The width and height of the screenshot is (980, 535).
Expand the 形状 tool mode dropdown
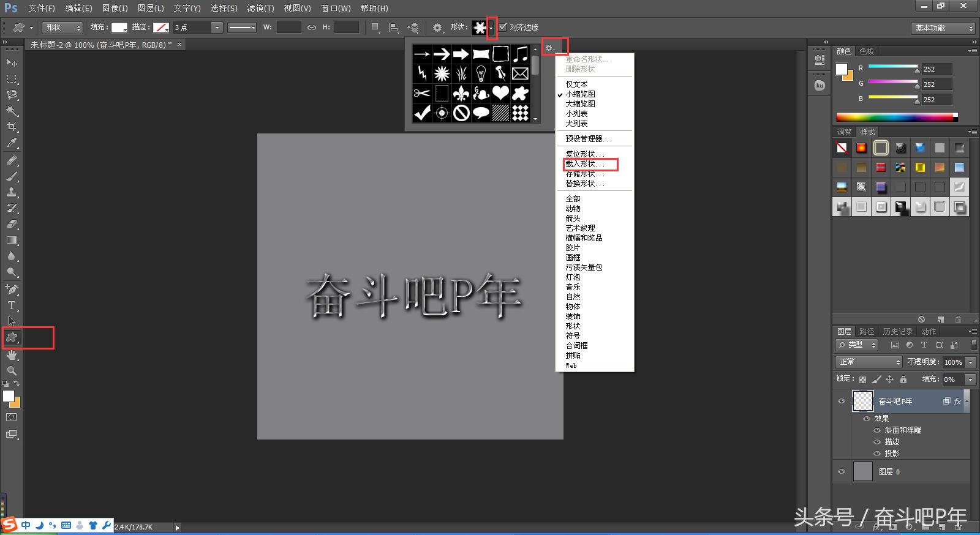click(x=62, y=28)
